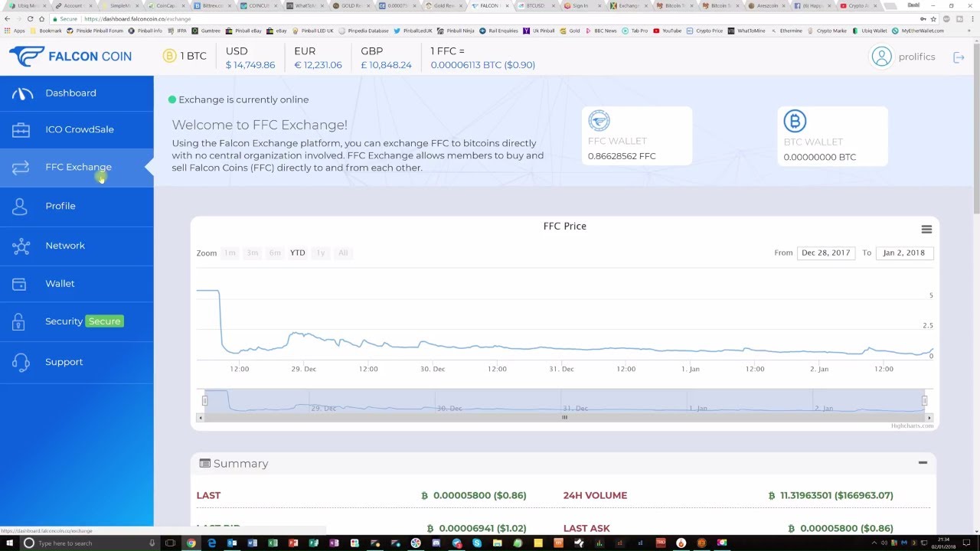Viewport: 980px width, 551px height.
Task: Open the BBC News bookmark
Action: point(600,31)
